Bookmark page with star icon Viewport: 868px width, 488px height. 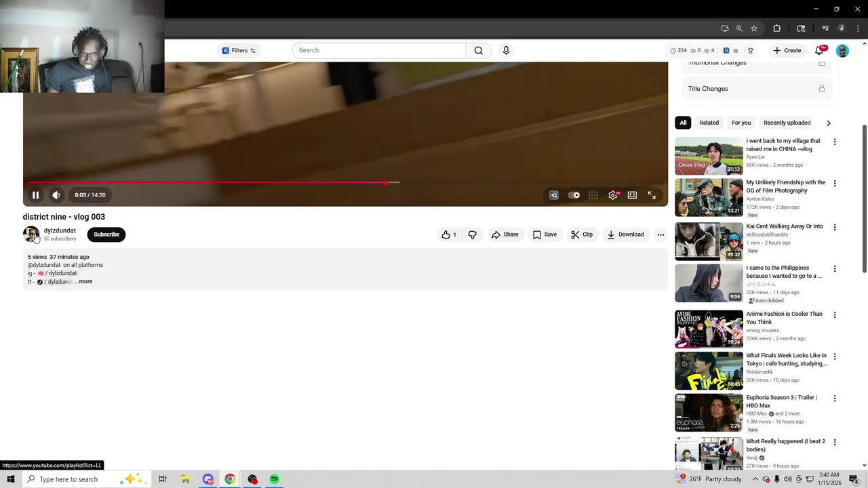[x=754, y=28]
